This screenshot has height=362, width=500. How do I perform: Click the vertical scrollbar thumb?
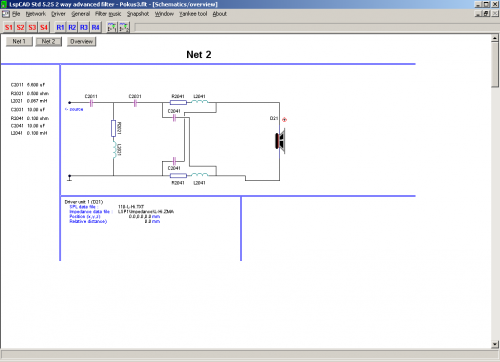[495, 64]
